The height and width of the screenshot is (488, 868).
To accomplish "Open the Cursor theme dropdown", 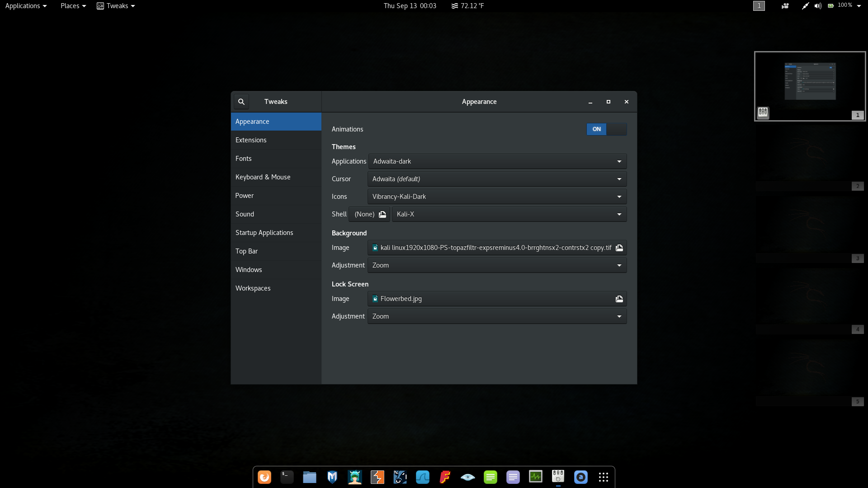I will tap(497, 179).
